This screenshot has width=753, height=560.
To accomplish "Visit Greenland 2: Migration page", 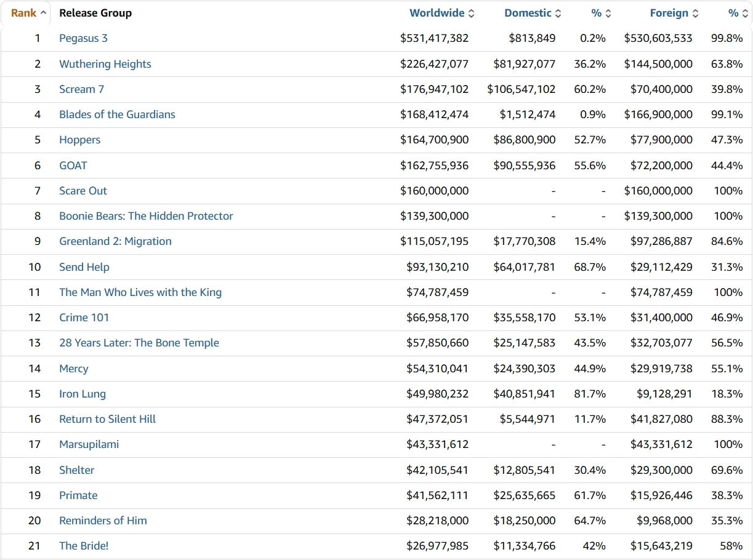I will click(x=115, y=241).
